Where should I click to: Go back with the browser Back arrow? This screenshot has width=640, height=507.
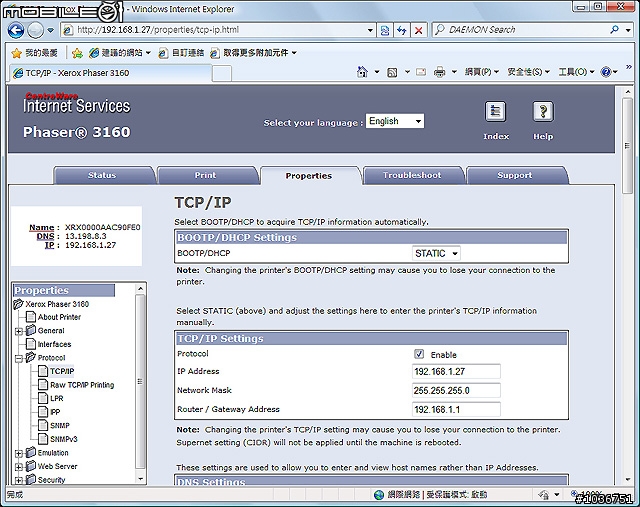tap(16, 30)
